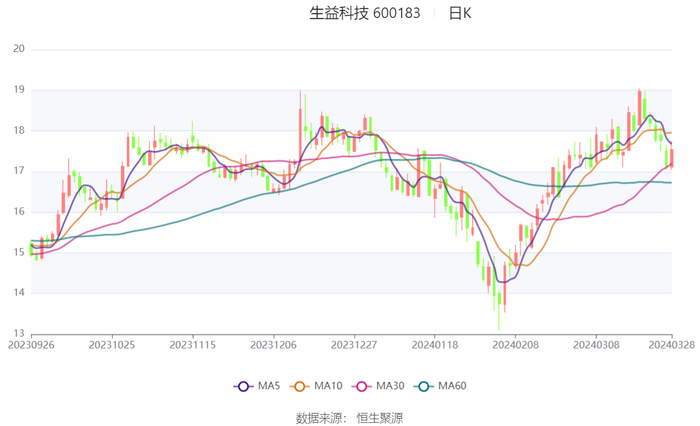
Task: Click the 20231025 date axis label
Action: coord(112,345)
